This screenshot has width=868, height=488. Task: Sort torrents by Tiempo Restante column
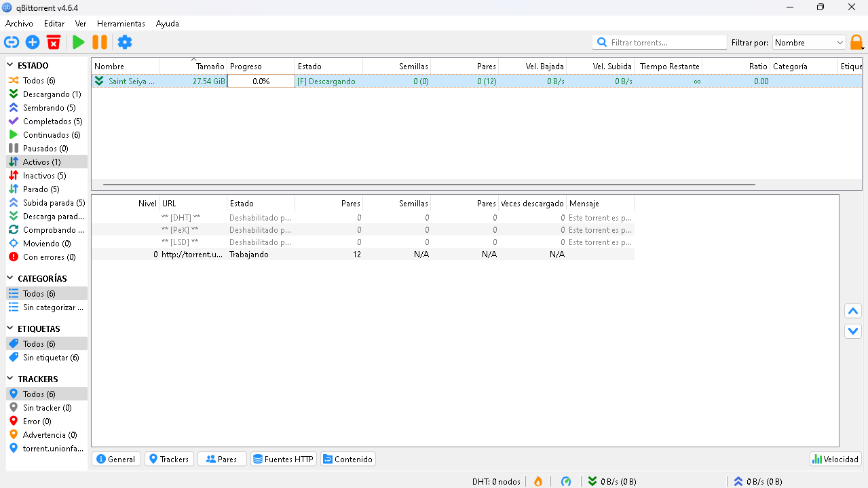point(668,67)
